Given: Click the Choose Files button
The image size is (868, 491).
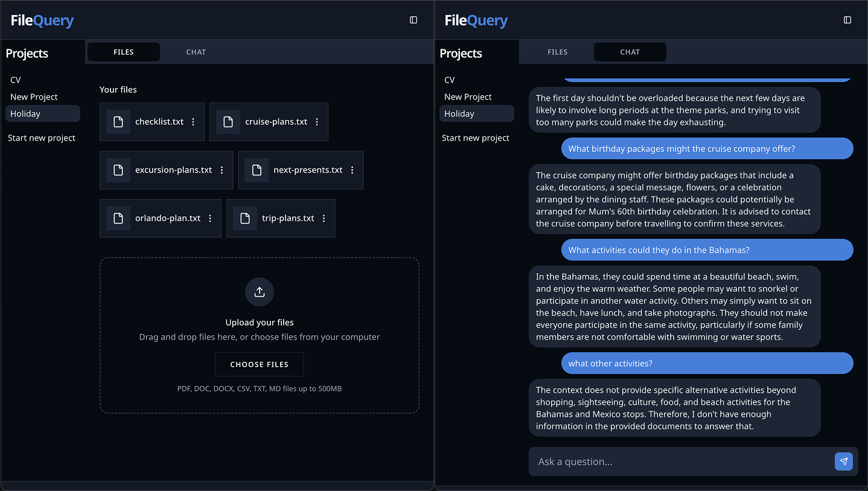Looking at the screenshot, I should click(260, 364).
